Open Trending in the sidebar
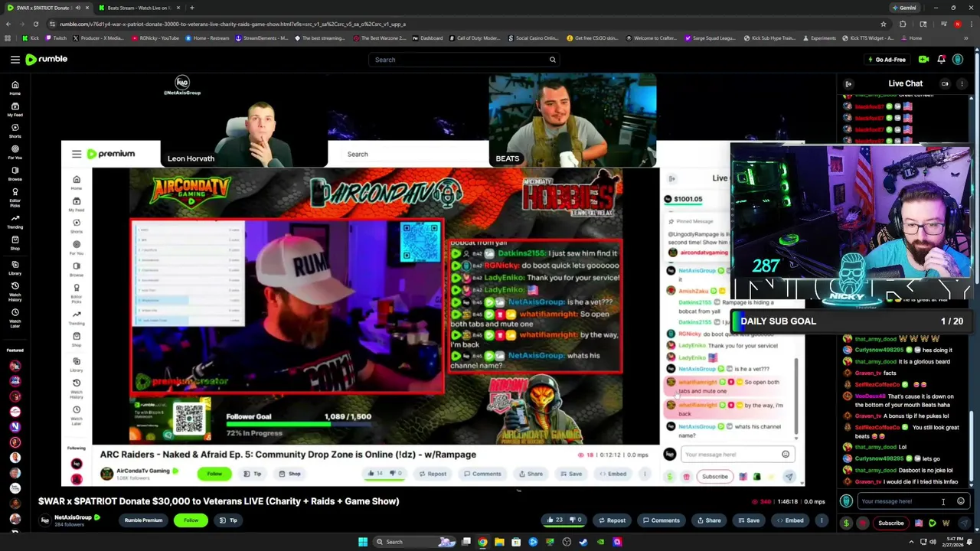Screen dimensions: 980x551 15,221
